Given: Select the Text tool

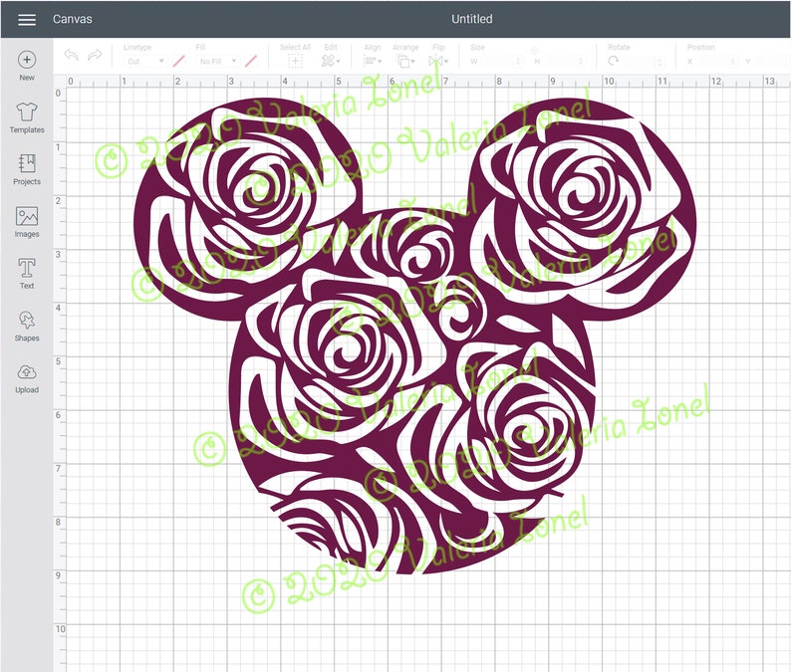Looking at the screenshot, I should (27, 274).
